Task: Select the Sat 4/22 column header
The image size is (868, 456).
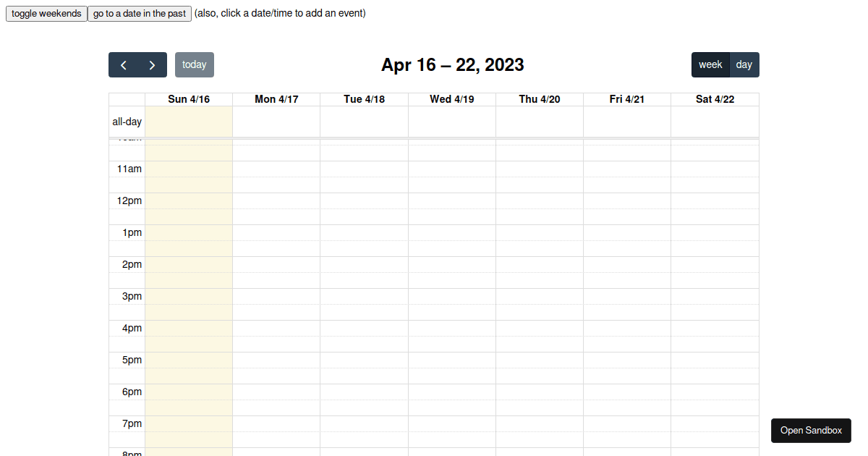Action: [x=715, y=99]
